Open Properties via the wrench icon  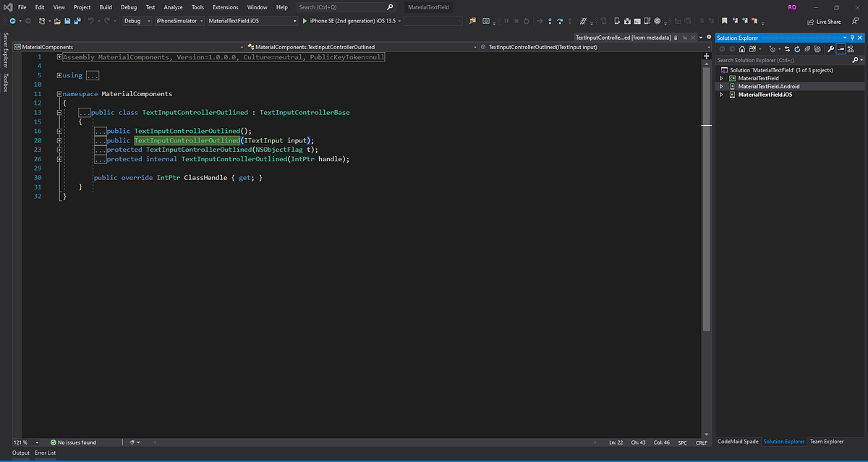(830, 49)
